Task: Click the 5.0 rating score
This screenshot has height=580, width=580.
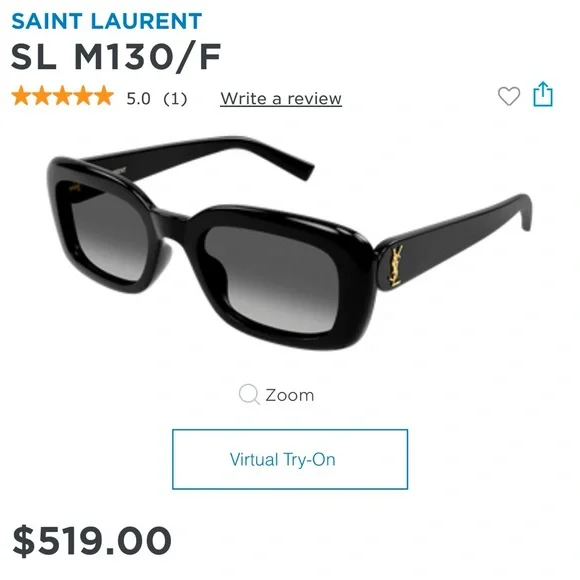Action: pyautogui.click(x=138, y=99)
